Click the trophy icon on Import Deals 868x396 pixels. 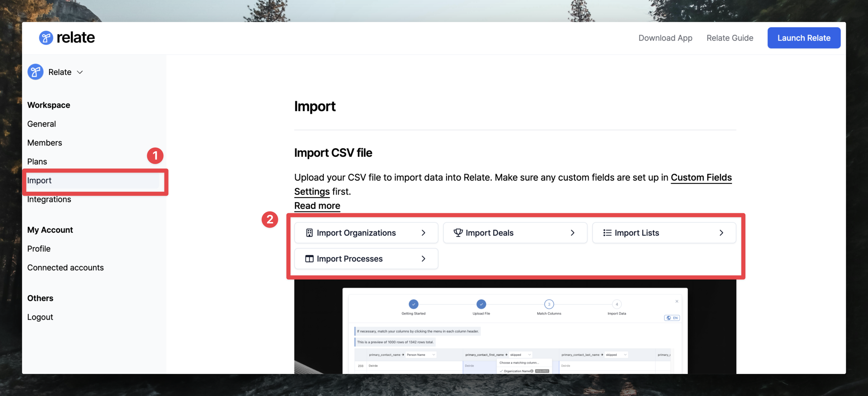pos(458,233)
